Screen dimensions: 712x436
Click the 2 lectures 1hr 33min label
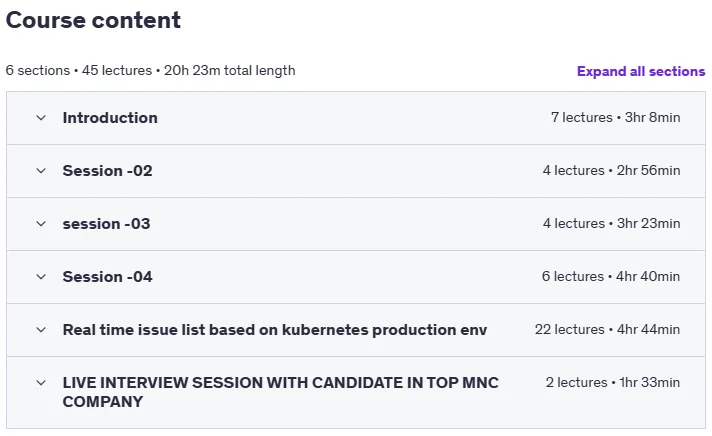(x=613, y=382)
